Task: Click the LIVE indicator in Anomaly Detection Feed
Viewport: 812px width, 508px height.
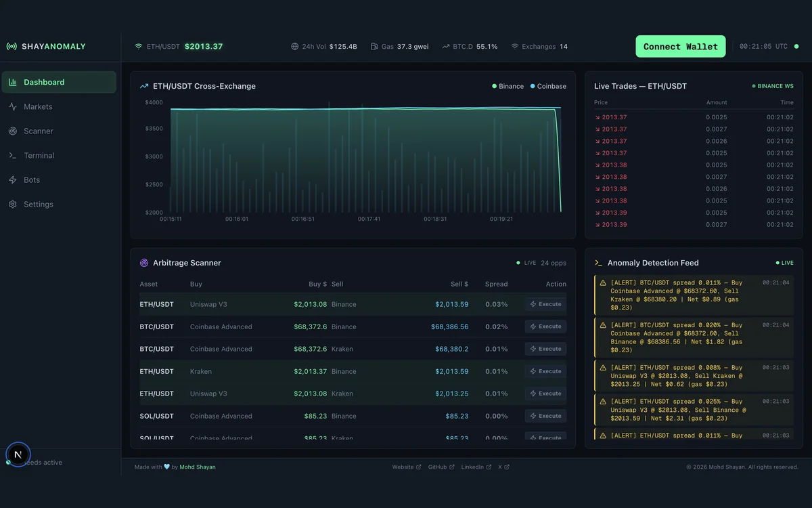Action: pos(785,263)
